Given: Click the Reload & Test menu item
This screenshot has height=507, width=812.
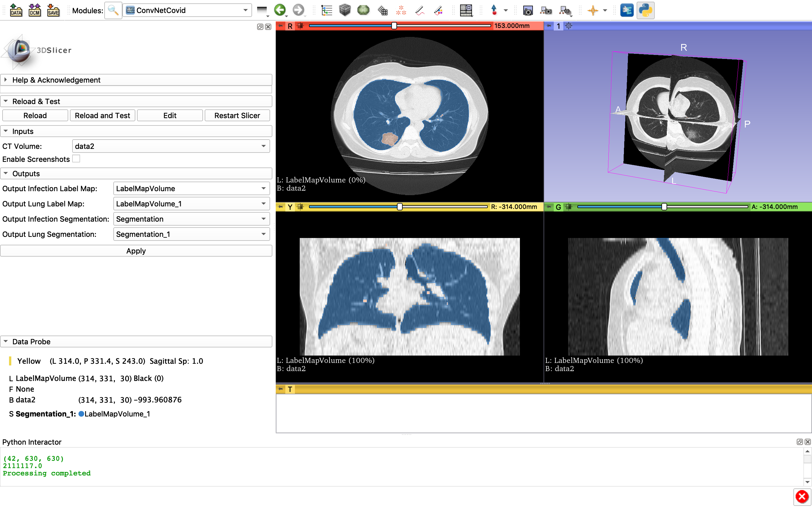Looking at the screenshot, I should click(x=37, y=101).
